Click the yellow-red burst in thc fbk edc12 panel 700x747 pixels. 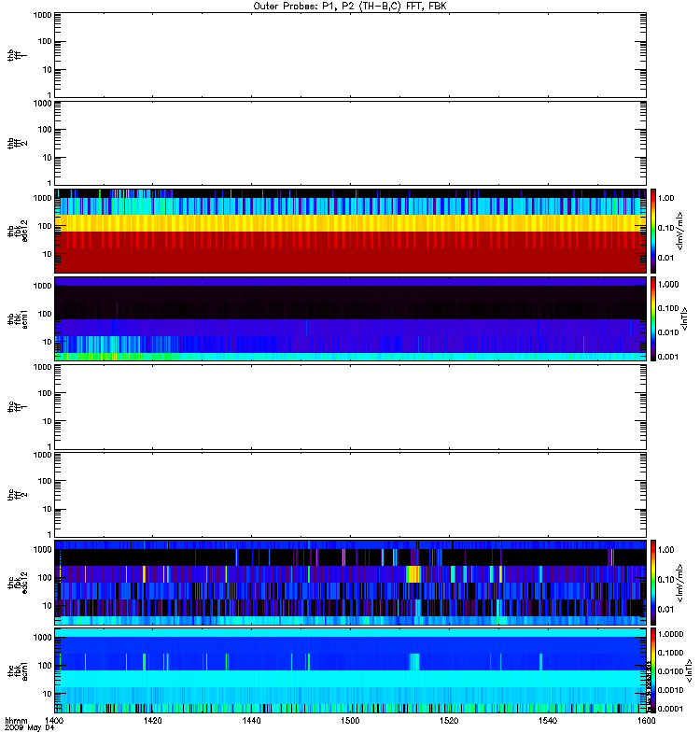[413, 574]
